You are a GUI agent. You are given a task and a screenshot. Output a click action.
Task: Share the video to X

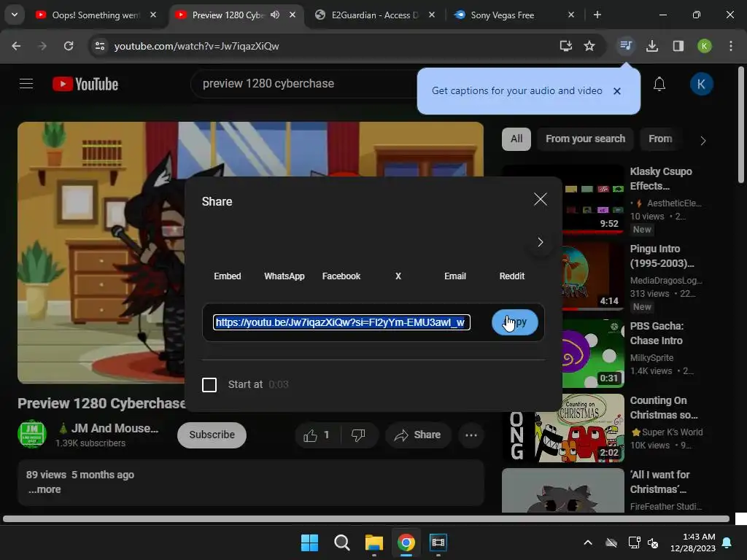[x=398, y=276]
